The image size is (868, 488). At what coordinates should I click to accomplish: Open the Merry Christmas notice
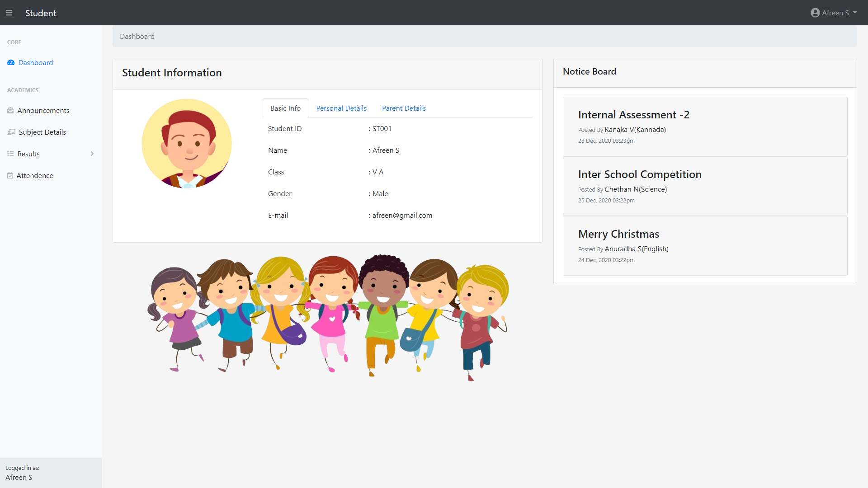click(x=618, y=234)
